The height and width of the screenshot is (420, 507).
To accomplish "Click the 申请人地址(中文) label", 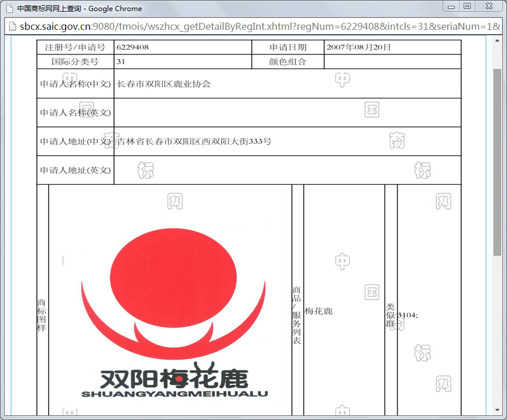I will pos(76,142).
